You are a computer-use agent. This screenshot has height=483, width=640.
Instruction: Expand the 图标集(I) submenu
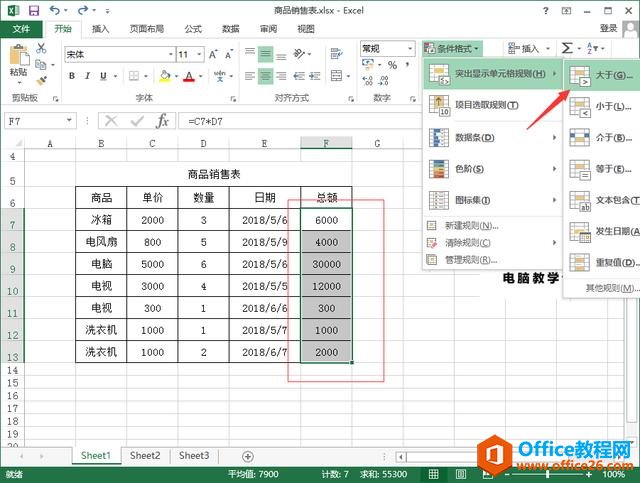(493, 200)
